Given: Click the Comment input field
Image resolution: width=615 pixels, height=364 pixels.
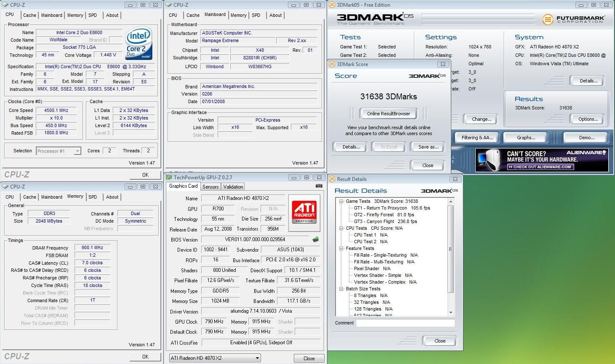Looking at the screenshot, I should click(x=405, y=323).
